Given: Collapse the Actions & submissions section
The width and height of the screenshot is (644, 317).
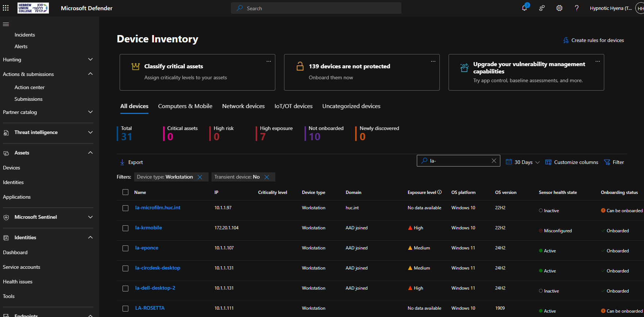Looking at the screenshot, I should coord(90,74).
